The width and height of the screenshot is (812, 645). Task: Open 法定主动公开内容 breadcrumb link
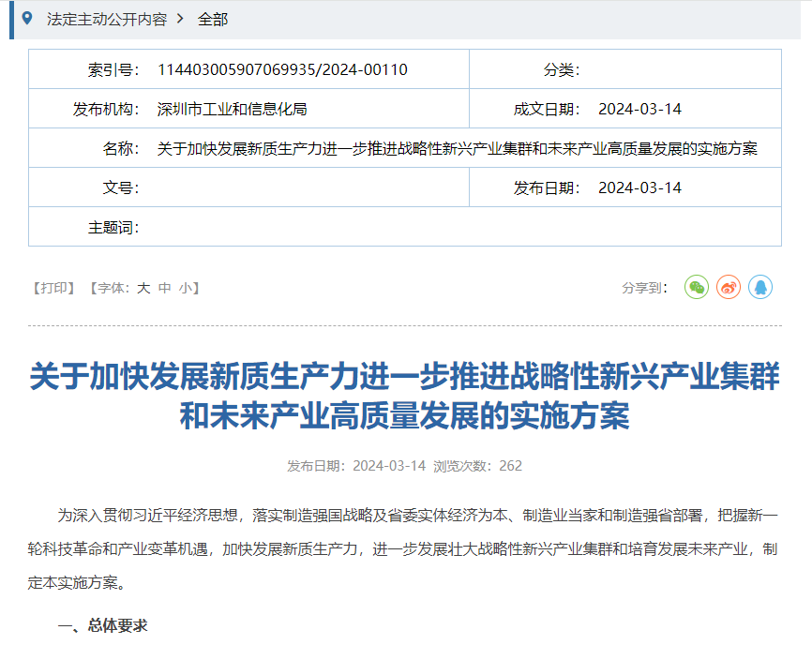point(107,19)
